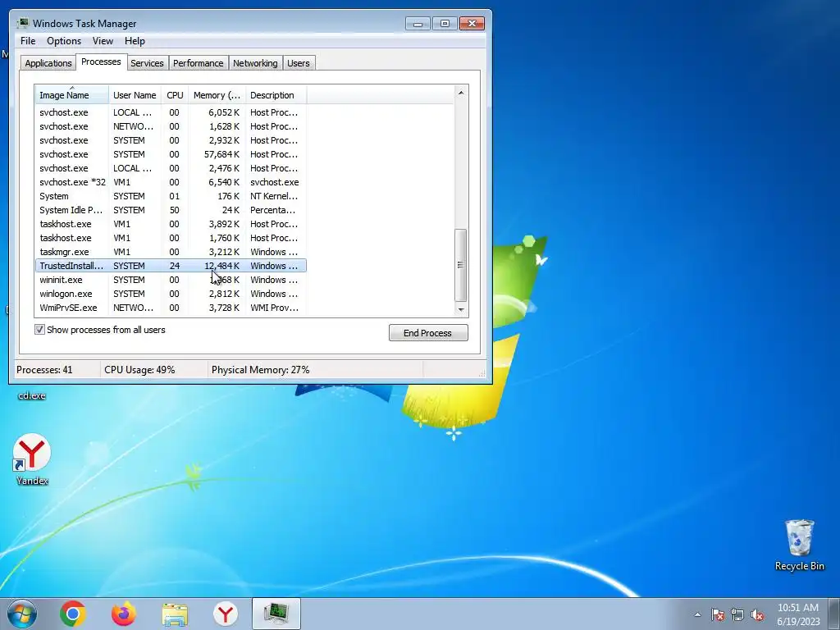Image resolution: width=840 pixels, height=630 pixels.
Task: Click the End Process button
Action: (428, 333)
